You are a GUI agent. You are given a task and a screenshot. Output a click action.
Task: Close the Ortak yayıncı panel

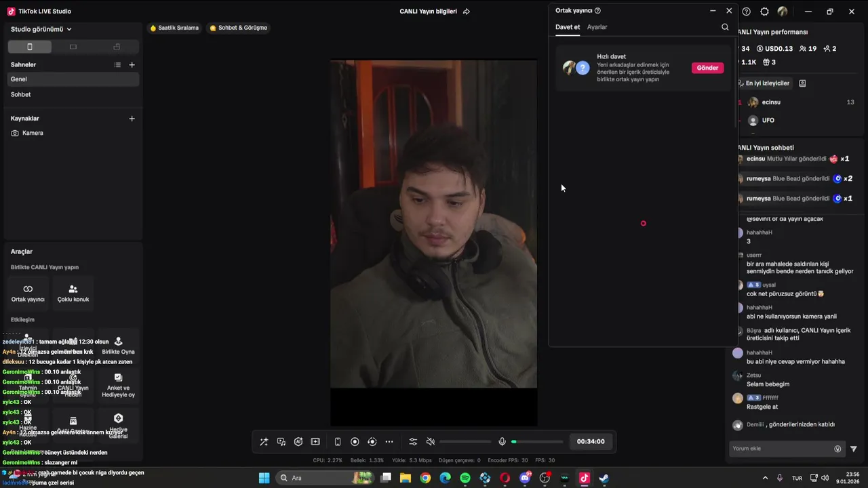[x=729, y=11]
